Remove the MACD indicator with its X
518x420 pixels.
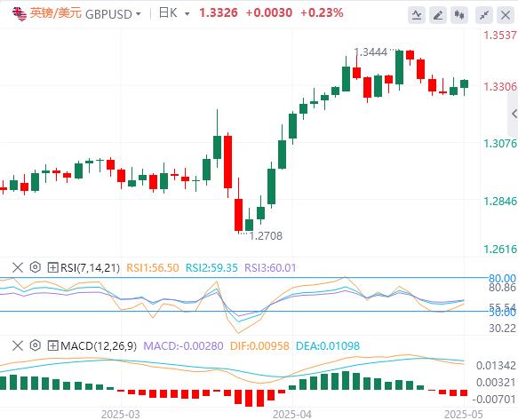coord(18,345)
